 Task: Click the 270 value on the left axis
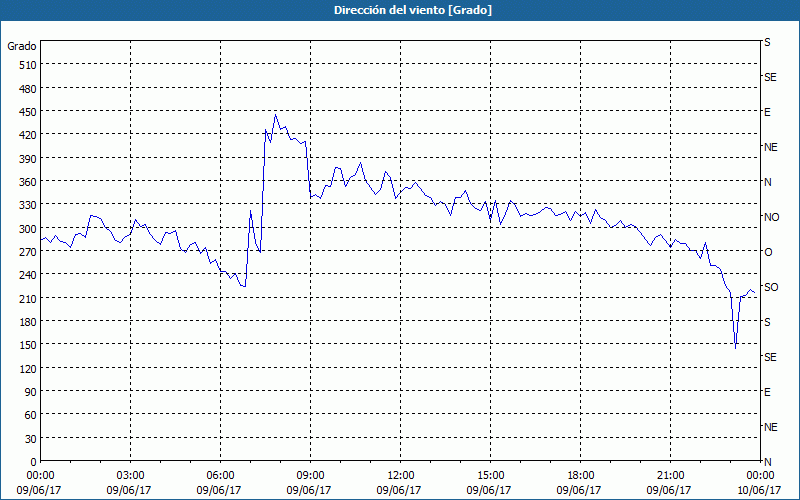pos(28,252)
